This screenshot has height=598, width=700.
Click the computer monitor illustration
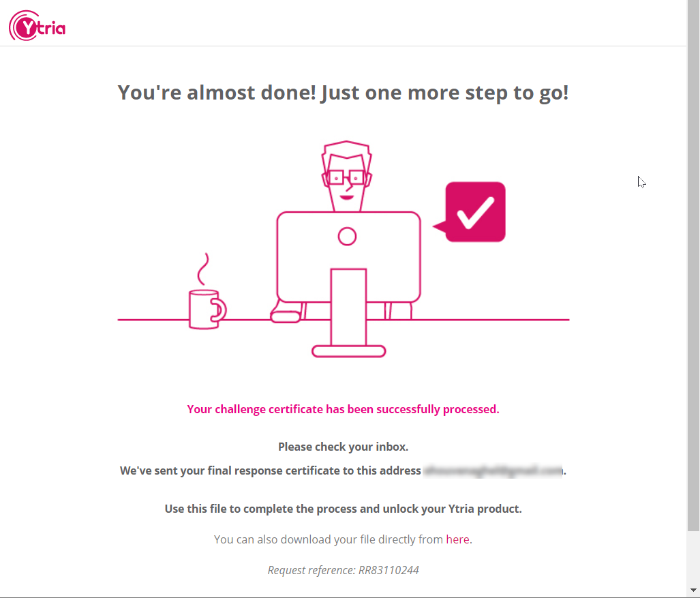click(x=348, y=256)
